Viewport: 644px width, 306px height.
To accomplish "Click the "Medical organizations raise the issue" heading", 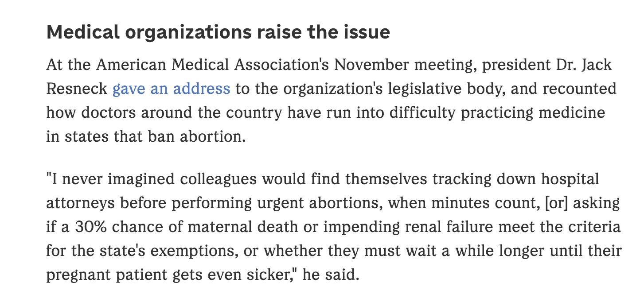I will point(218,32).
